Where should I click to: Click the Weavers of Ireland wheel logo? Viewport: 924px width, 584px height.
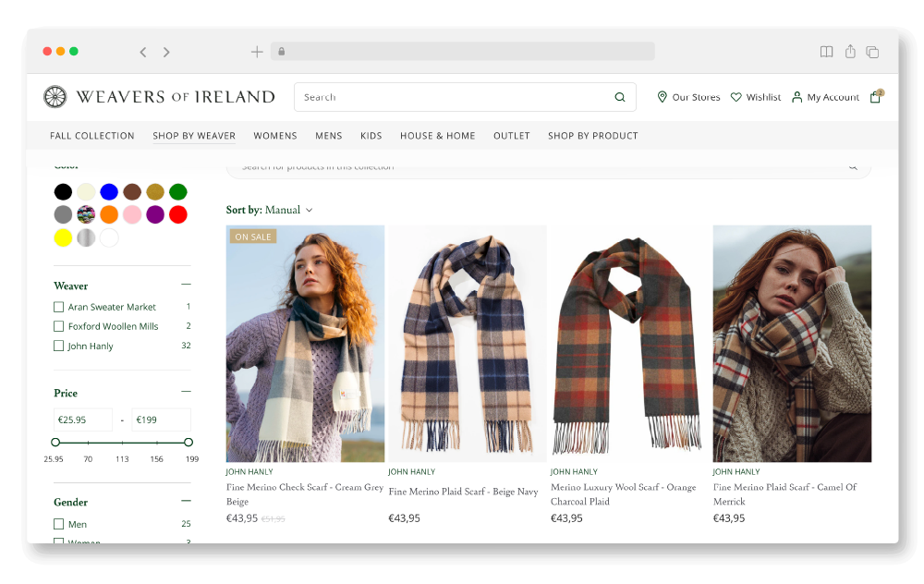[x=55, y=97]
